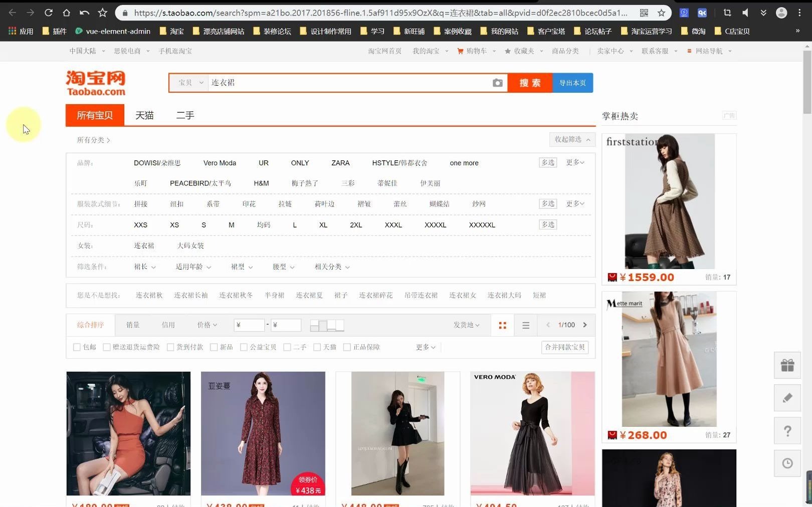Click the price range distribution bar
812x507 pixels.
327,325
